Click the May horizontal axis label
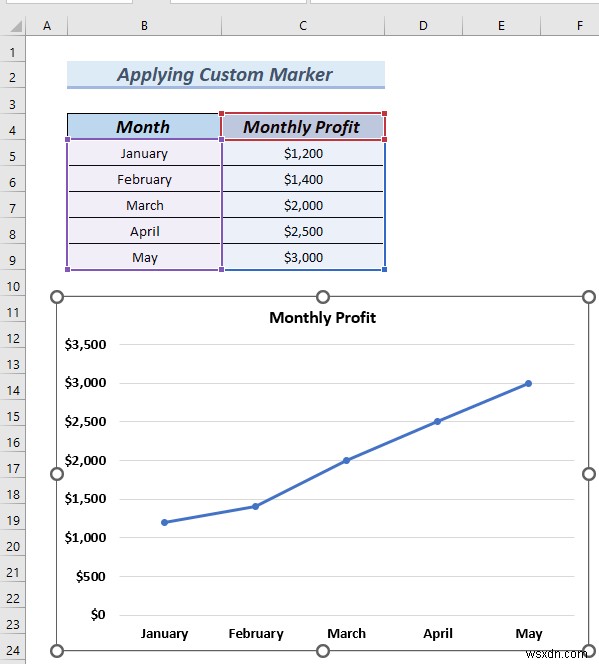This screenshot has height=664, width=599. point(529,634)
